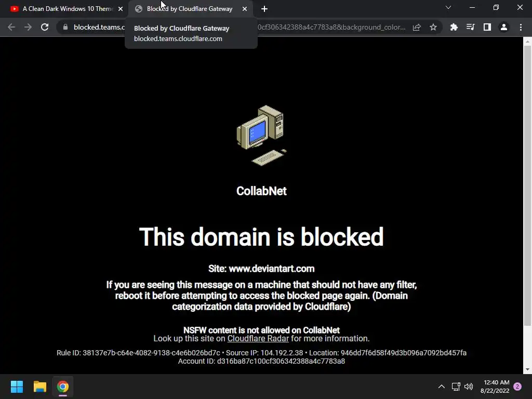Open media control playlist icon
The image size is (532, 399).
tap(470, 27)
